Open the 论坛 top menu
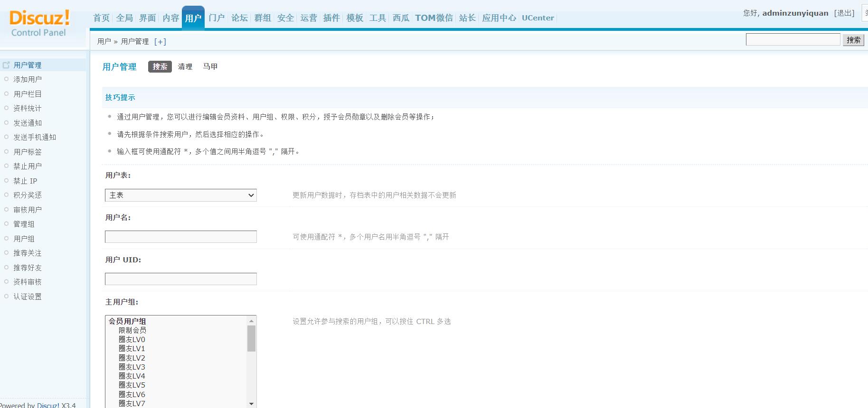 [x=239, y=18]
